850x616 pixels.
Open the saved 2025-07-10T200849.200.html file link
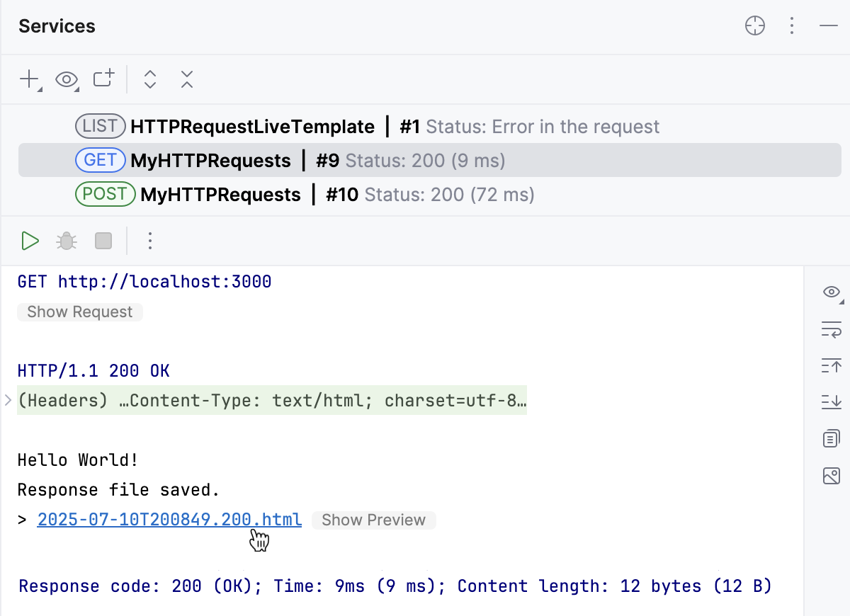tap(169, 520)
